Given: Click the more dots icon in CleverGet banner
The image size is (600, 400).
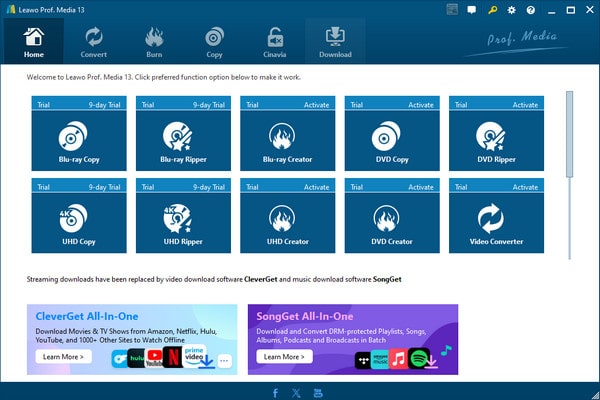Looking at the screenshot, I should (225, 361).
